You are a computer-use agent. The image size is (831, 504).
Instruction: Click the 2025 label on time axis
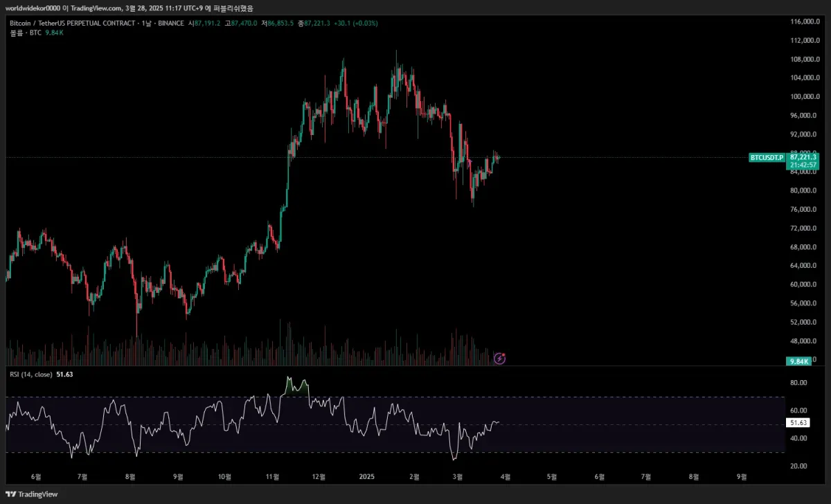[x=366, y=477]
